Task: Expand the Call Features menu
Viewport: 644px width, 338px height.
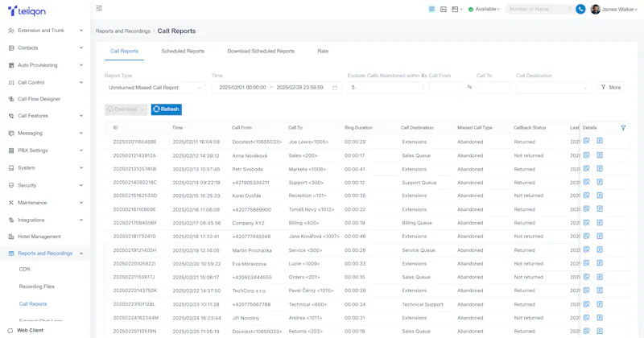Action: pyautogui.click(x=45, y=116)
